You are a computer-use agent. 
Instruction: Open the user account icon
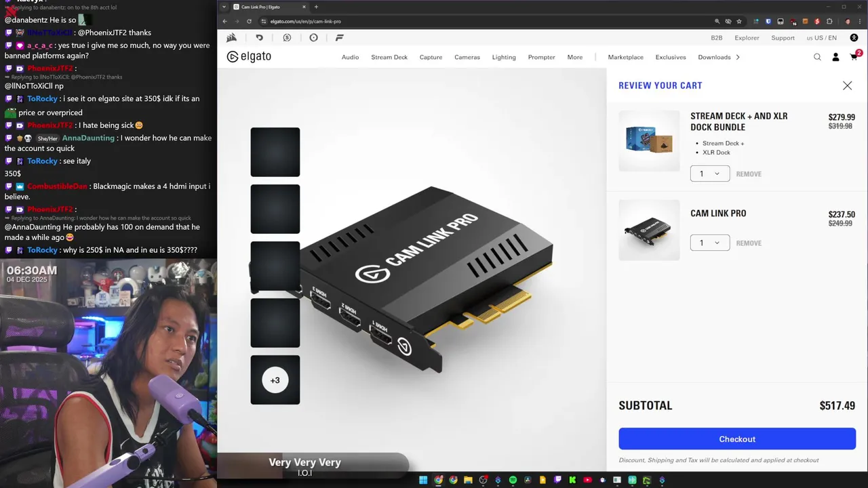tap(835, 57)
